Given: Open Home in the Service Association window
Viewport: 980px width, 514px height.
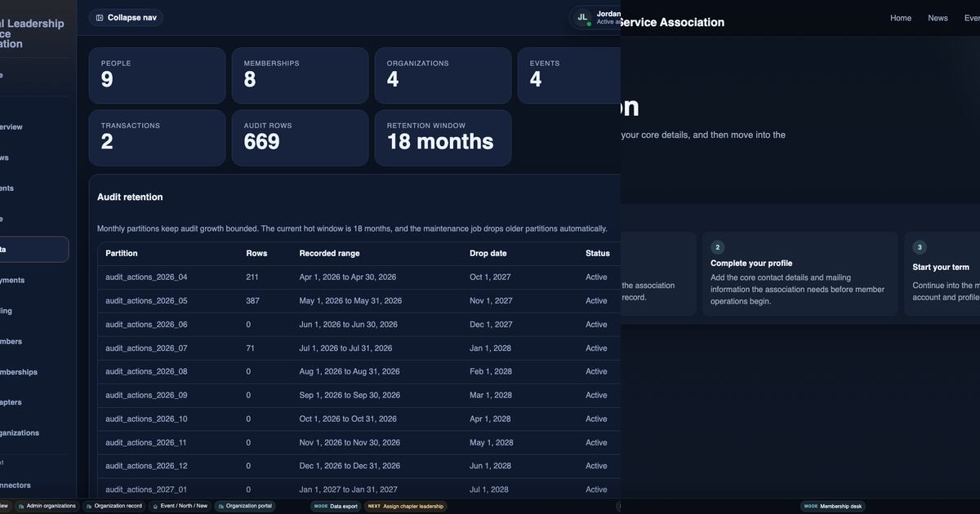Looking at the screenshot, I should [x=901, y=18].
